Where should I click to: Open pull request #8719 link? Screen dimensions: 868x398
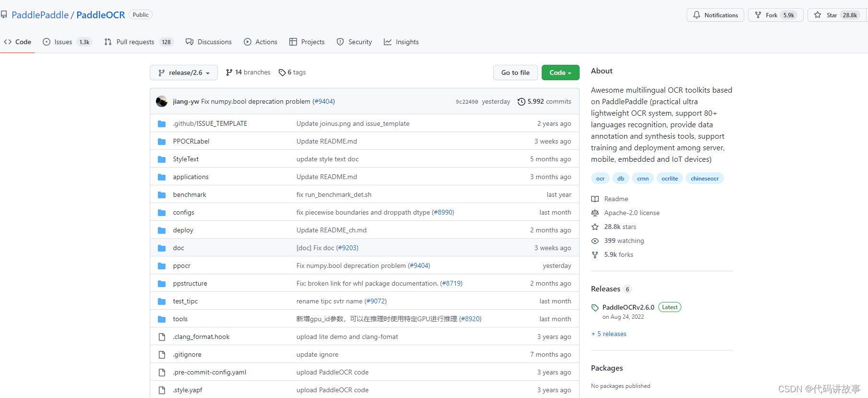pos(452,283)
